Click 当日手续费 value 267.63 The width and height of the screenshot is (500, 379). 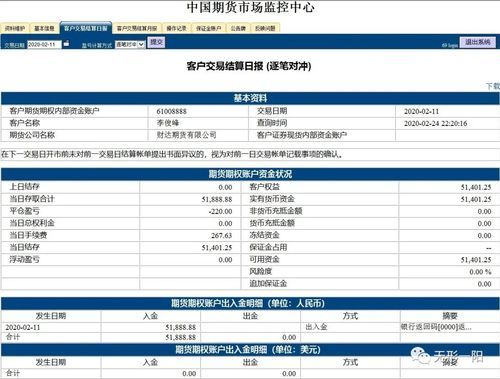(x=221, y=236)
